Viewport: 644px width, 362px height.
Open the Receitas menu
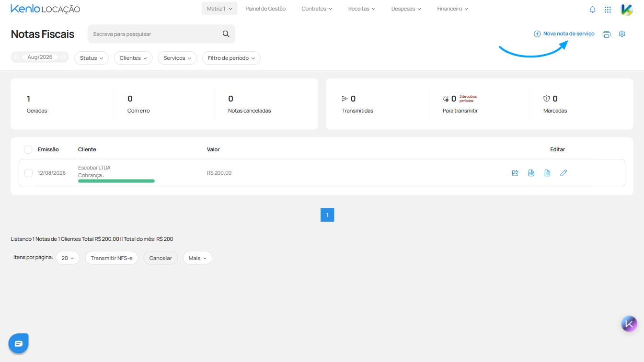(362, 9)
